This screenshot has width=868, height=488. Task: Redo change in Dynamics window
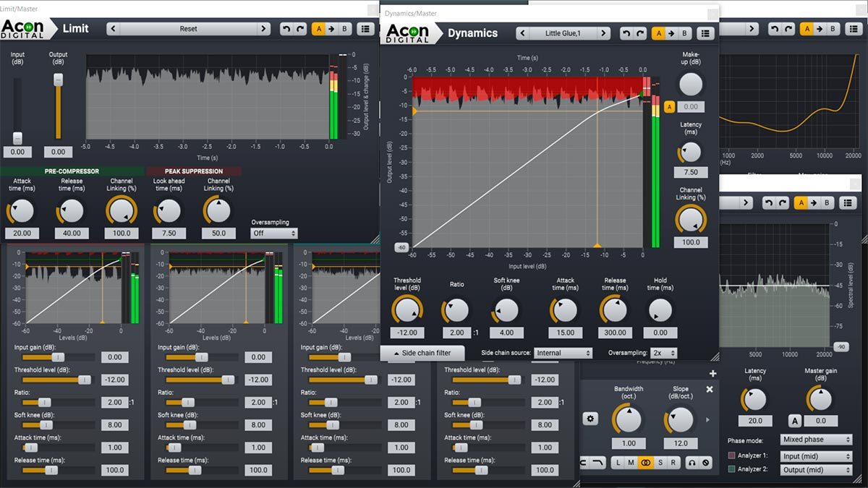(x=639, y=33)
